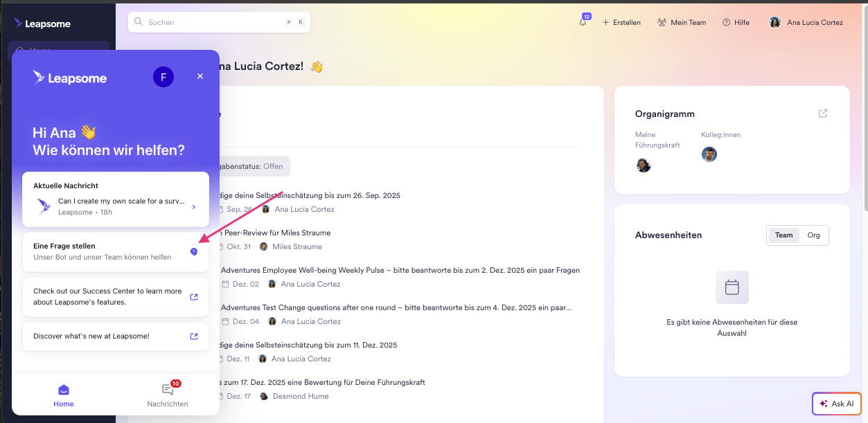Open Mein Team page
The height and width of the screenshot is (423, 868).
tap(682, 22)
